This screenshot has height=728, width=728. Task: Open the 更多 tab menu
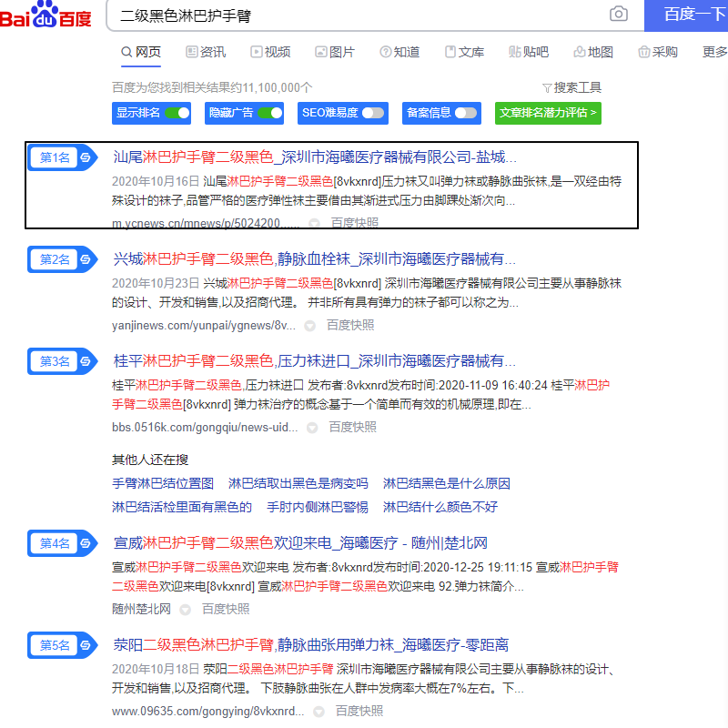click(x=715, y=52)
